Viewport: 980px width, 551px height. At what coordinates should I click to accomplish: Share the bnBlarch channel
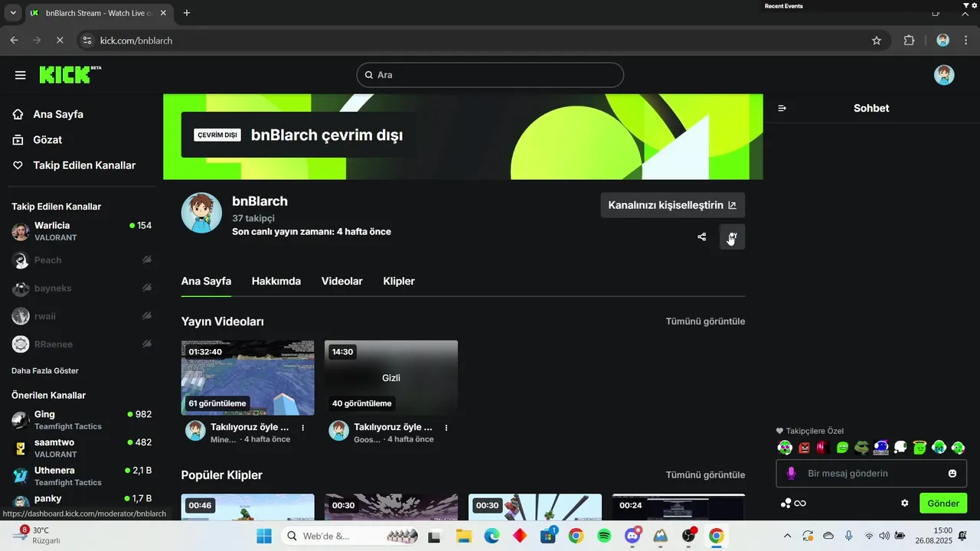[x=702, y=237]
